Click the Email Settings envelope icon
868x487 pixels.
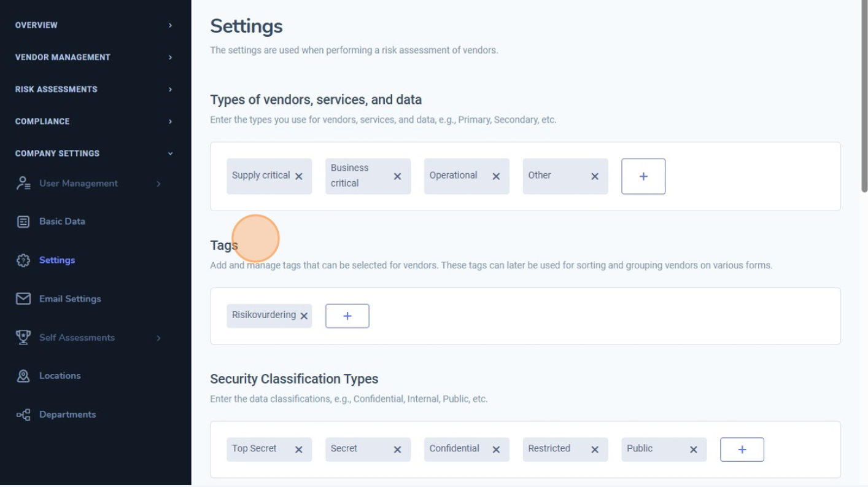pos(23,299)
